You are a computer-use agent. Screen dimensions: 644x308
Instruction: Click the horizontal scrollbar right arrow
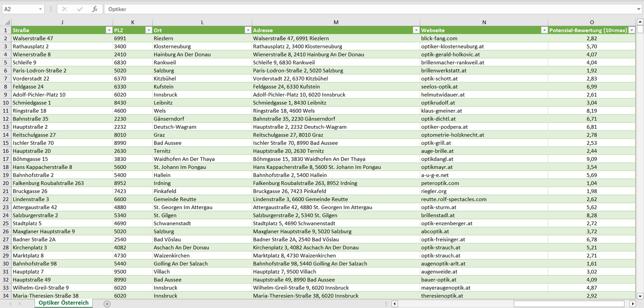(x=632, y=304)
